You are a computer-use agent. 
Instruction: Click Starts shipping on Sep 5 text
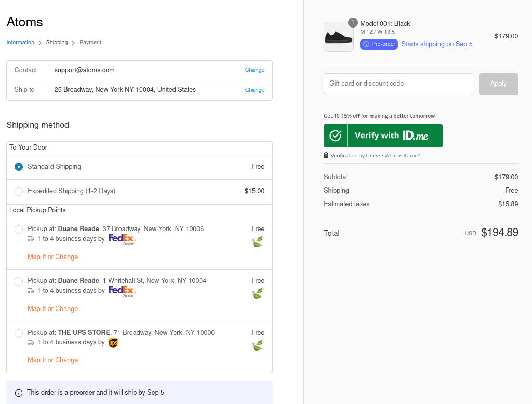pos(437,44)
